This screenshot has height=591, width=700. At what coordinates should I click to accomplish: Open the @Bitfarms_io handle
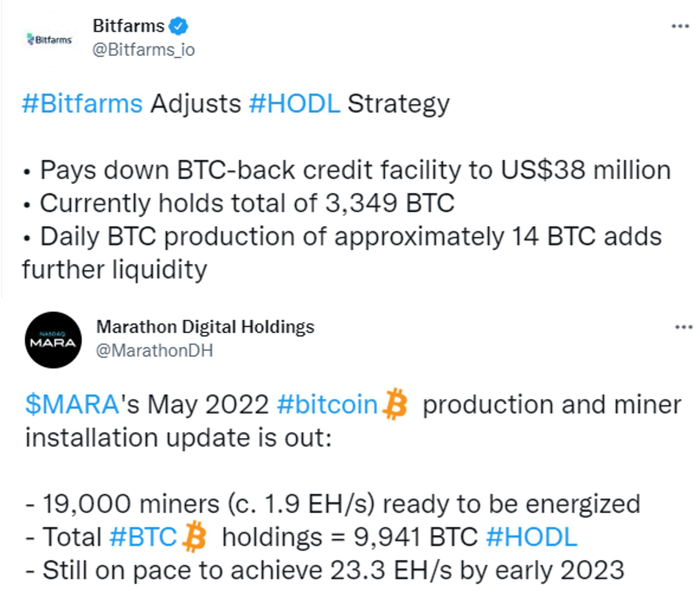144,50
